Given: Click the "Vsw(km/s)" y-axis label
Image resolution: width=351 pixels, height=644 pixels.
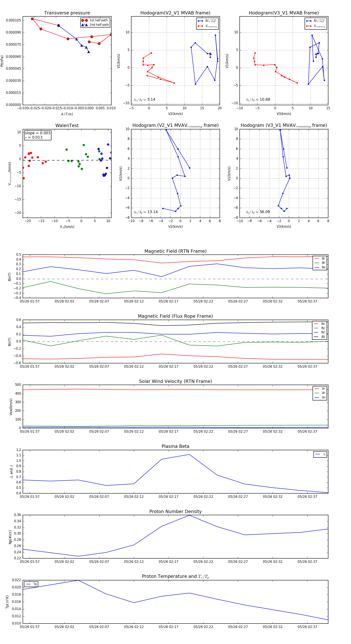Looking at the screenshot, I should (11, 407).
